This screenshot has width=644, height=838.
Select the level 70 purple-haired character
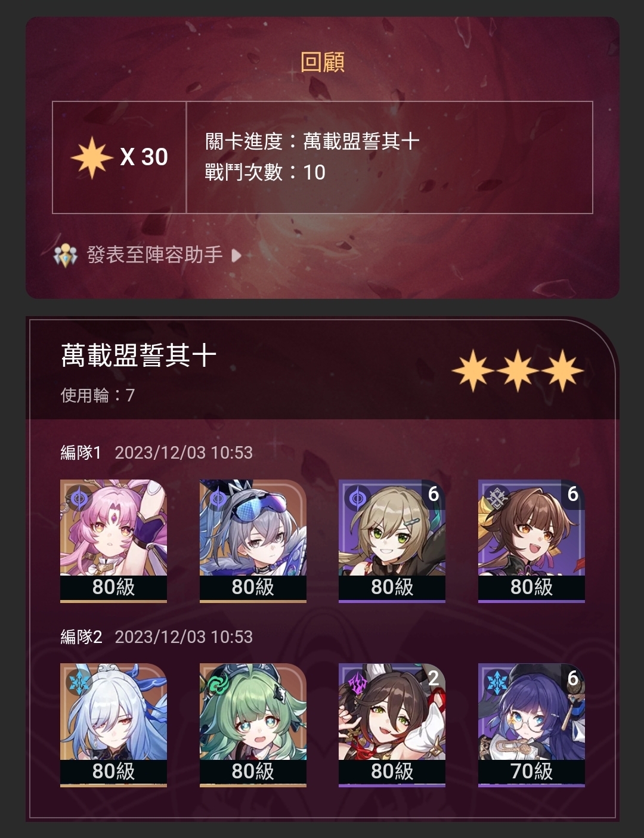[x=531, y=725]
